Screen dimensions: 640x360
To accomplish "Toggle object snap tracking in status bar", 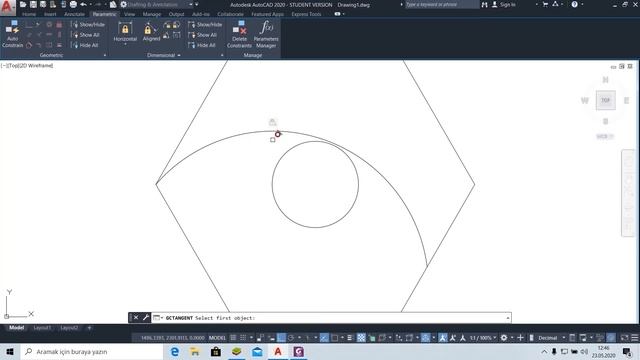I will 324,338.
